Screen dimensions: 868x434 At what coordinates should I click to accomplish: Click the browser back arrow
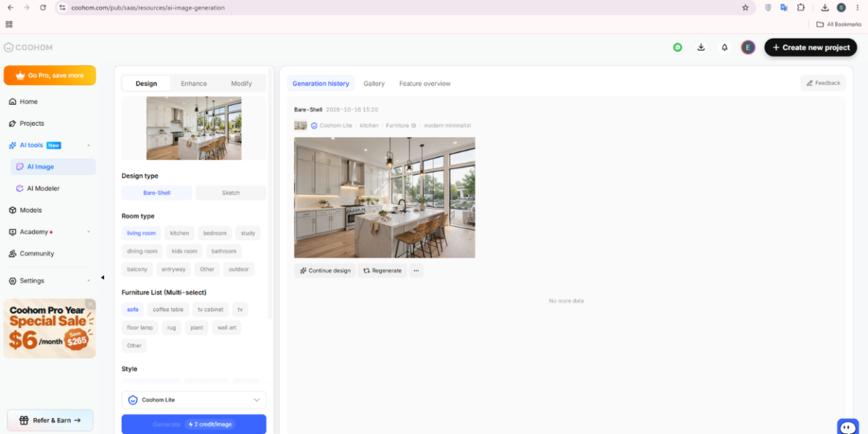pos(9,7)
